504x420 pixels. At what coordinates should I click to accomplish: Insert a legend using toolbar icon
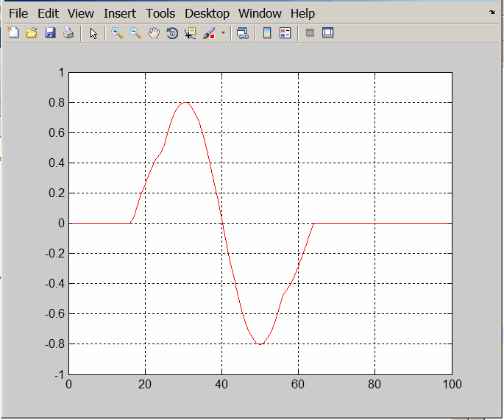pos(285,33)
